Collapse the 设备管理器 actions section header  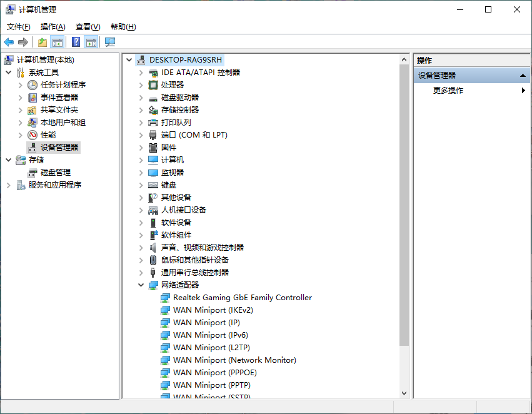[523, 76]
